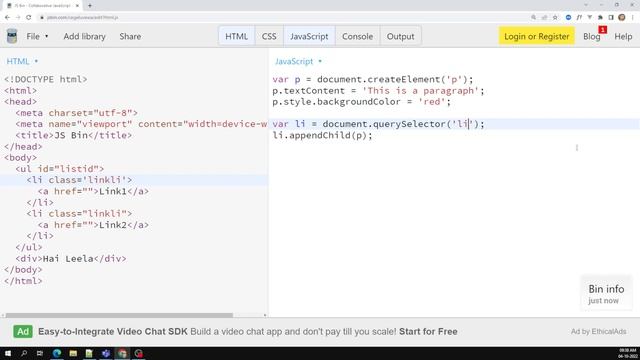Click the Link1 anchor line in HTML
This screenshot has height=360, width=640.
[93, 191]
